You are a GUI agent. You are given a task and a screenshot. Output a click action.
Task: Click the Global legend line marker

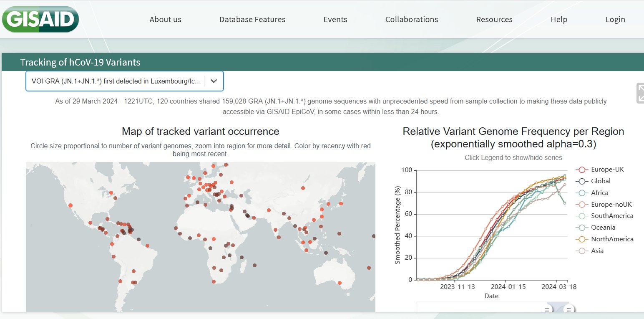[x=582, y=181]
